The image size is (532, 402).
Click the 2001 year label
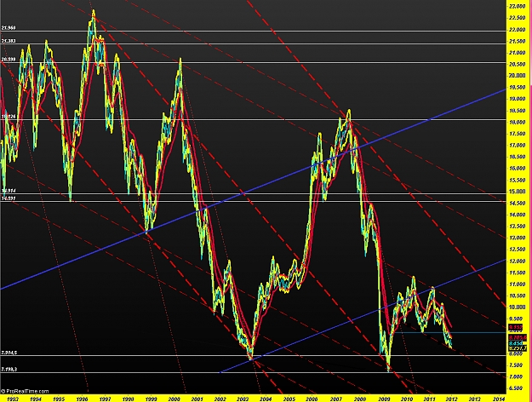(197, 399)
